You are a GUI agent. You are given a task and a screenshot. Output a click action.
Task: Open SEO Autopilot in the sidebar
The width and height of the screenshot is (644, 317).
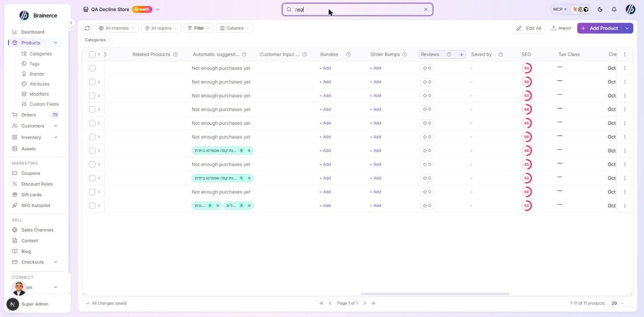tap(36, 205)
